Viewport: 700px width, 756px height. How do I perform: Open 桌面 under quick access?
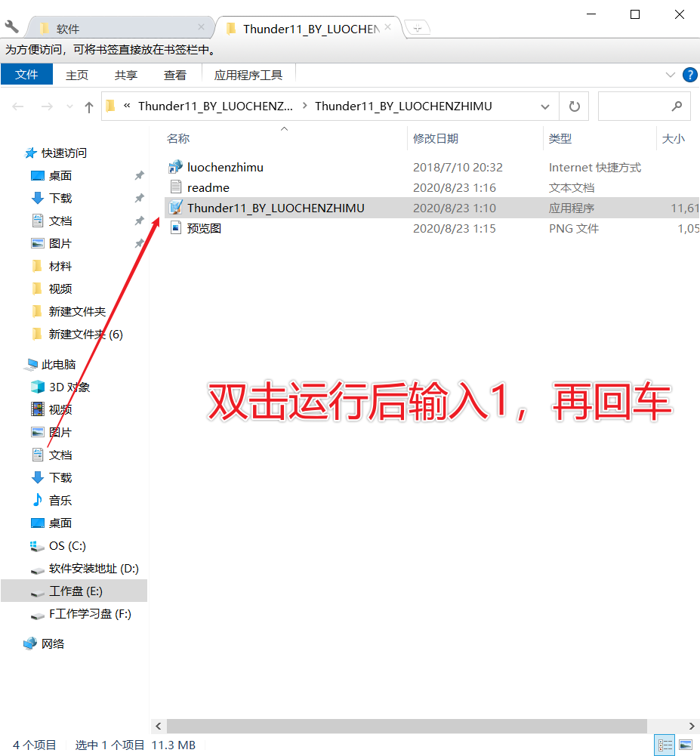[x=60, y=175]
